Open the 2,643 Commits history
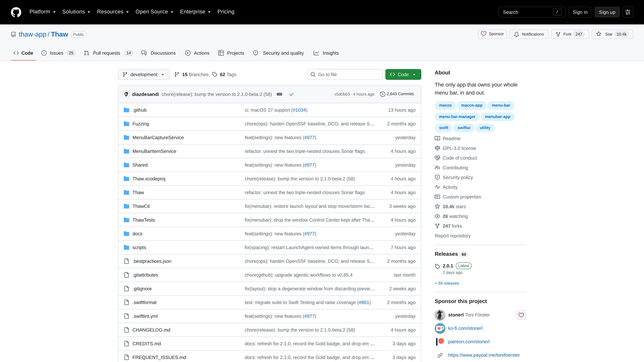The height and width of the screenshot is (362, 644). [x=397, y=94]
